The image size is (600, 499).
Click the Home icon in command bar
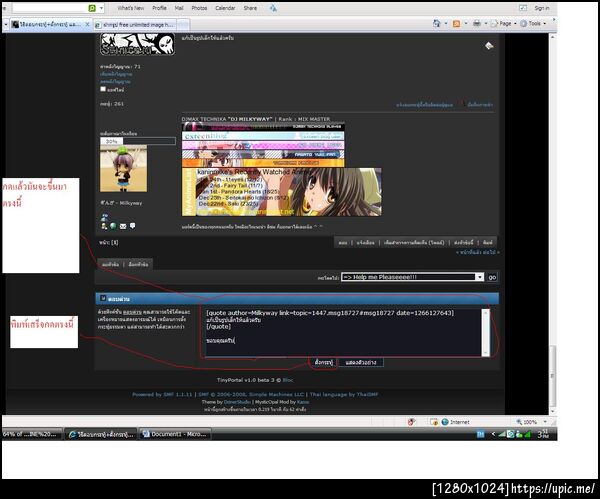tap(437, 23)
